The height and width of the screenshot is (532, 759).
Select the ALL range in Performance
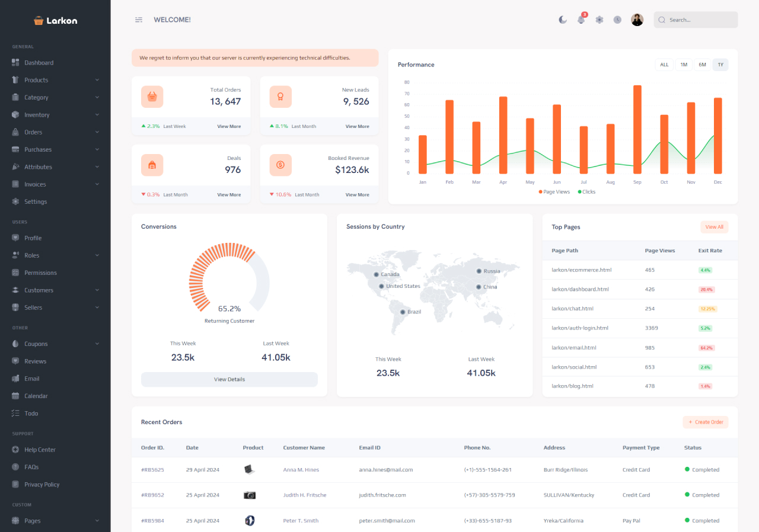pos(664,65)
